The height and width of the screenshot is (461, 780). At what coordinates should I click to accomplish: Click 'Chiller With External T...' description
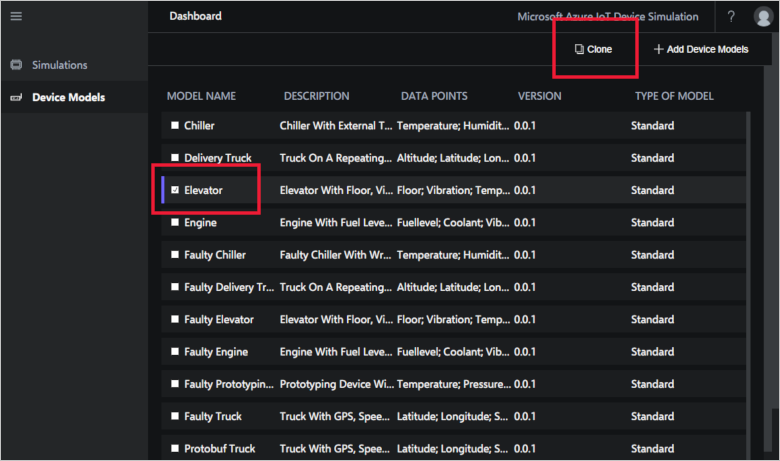click(x=336, y=126)
